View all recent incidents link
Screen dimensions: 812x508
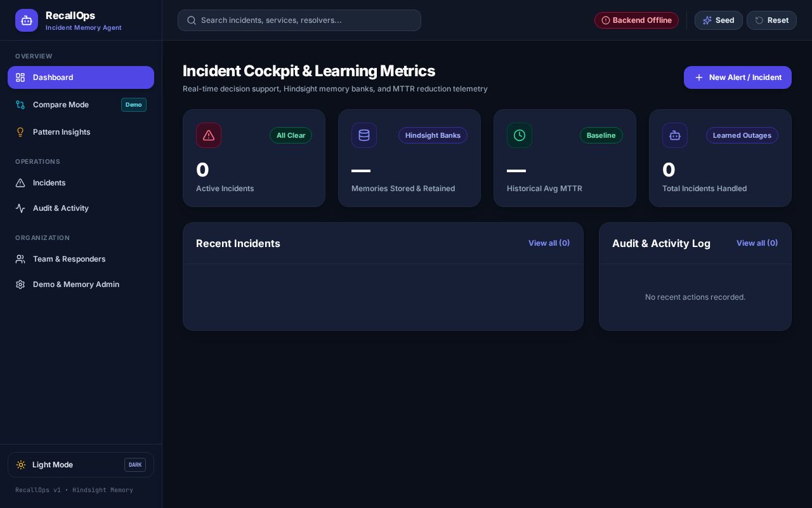tap(549, 243)
